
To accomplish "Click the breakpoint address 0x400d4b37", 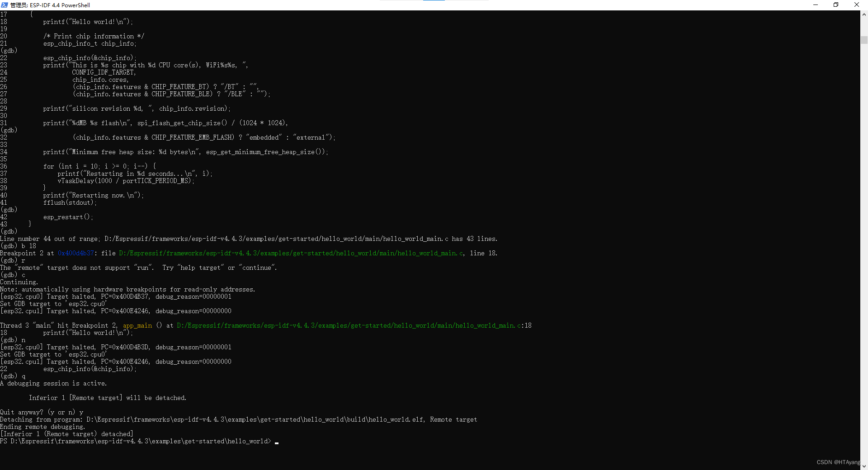I will click(76, 253).
